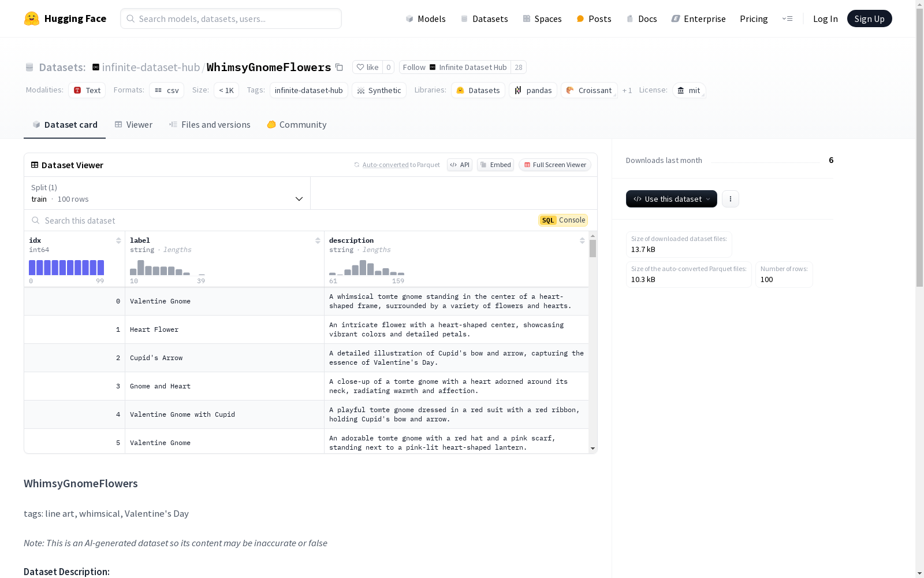The width and height of the screenshot is (924, 578).
Task: Expand the train split dropdown
Action: 167,193
